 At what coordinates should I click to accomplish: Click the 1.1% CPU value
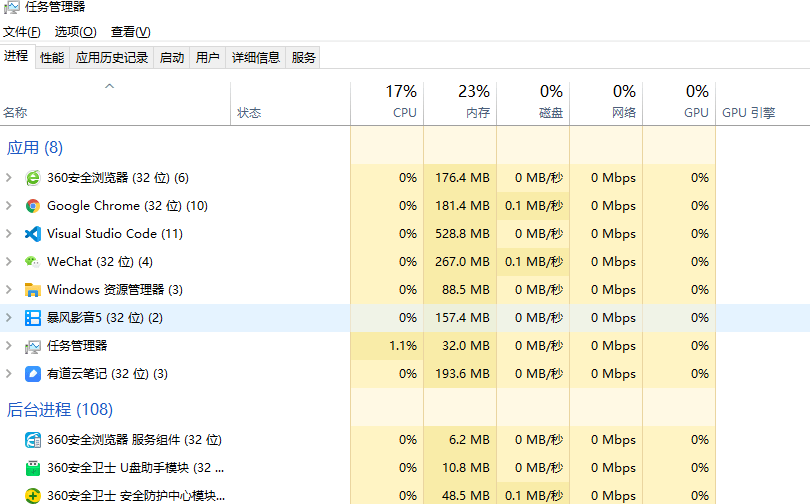click(x=403, y=346)
